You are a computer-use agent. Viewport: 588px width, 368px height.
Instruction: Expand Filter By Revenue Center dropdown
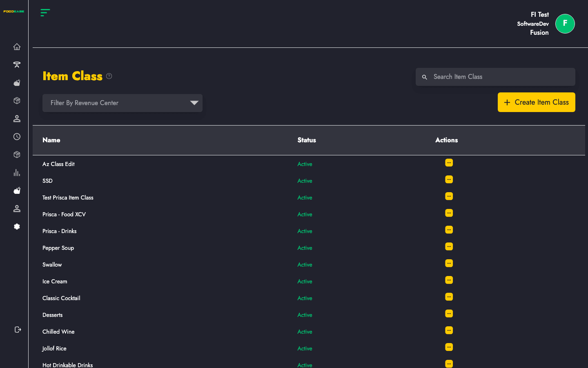(122, 103)
